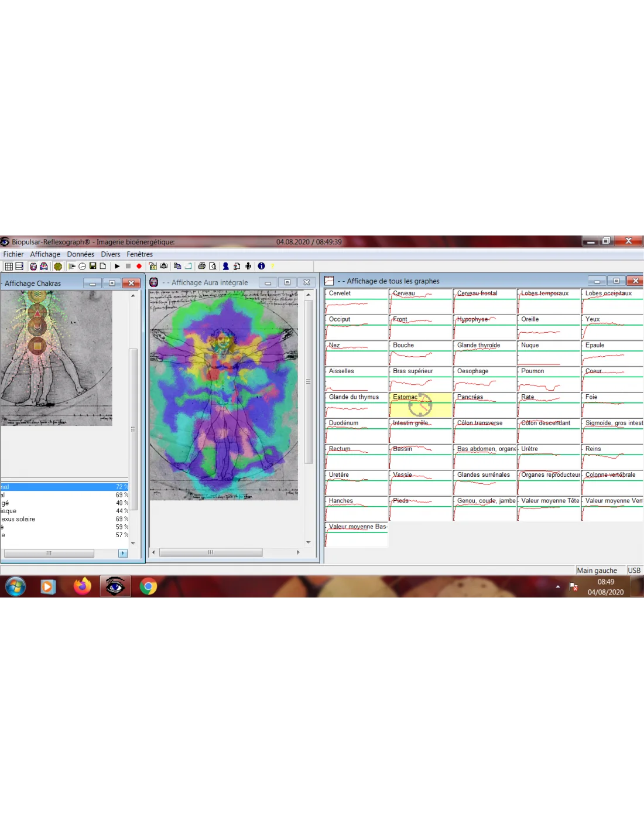
Task: Select the Côlon transverse graph
Action: tap(485, 431)
